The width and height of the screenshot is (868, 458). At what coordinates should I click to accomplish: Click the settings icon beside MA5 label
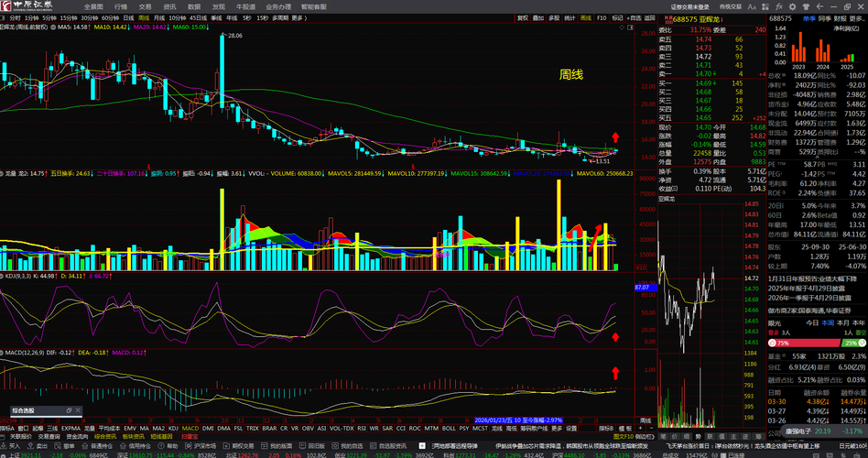pos(53,27)
